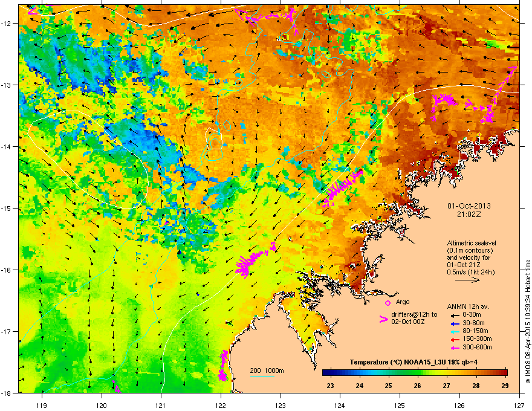Click the latitude axis label -16
The width and height of the screenshot is (532, 411).
[6, 270]
